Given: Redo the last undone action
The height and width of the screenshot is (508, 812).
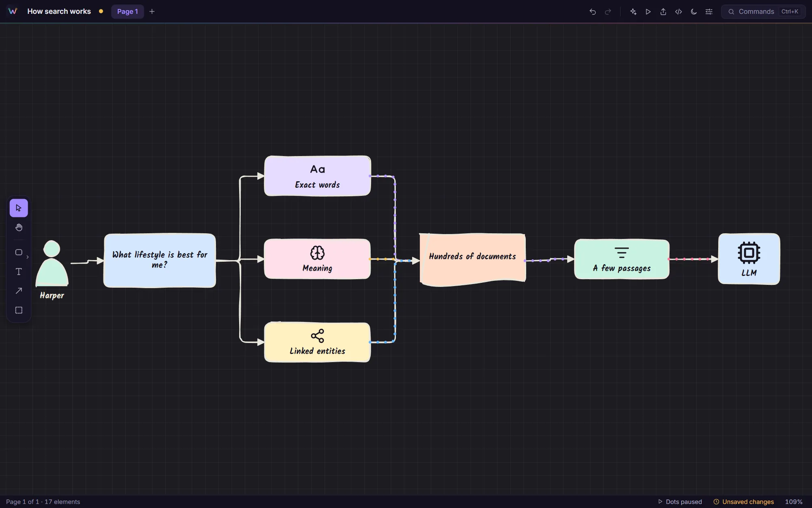Looking at the screenshot, I should tap(608, 12).
